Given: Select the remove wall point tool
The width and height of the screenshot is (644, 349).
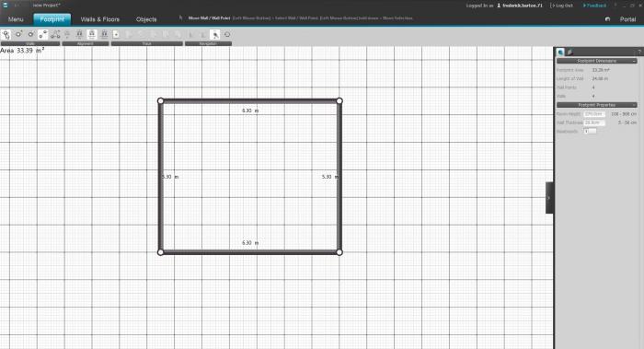Looking at the screenshot, I should [x=30, y=34].
